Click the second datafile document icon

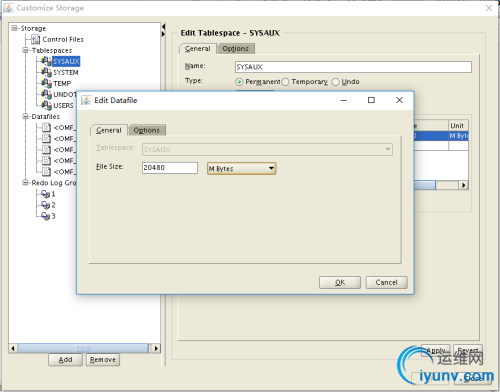click(x=46, y=138)
